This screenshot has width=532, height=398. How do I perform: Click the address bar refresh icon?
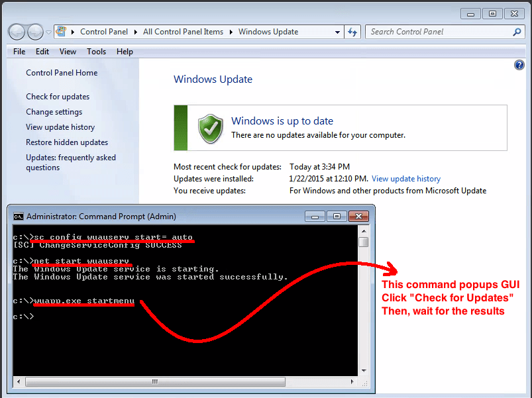tap(352, 31)
